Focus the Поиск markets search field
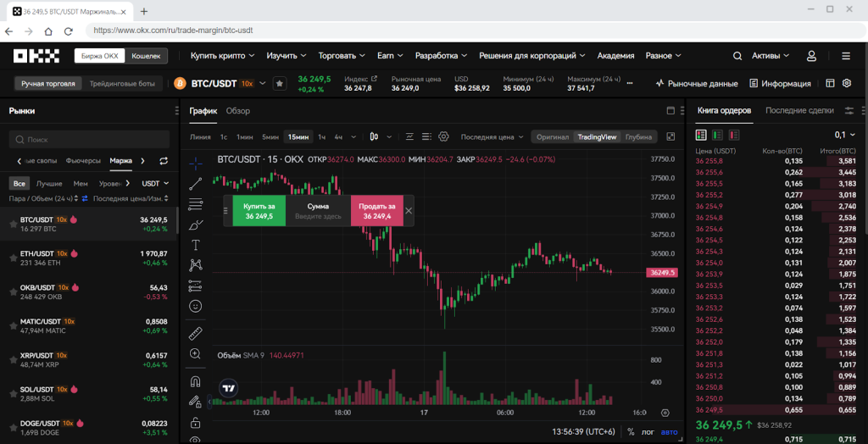 pyautogui.click(x=89, y=140)
